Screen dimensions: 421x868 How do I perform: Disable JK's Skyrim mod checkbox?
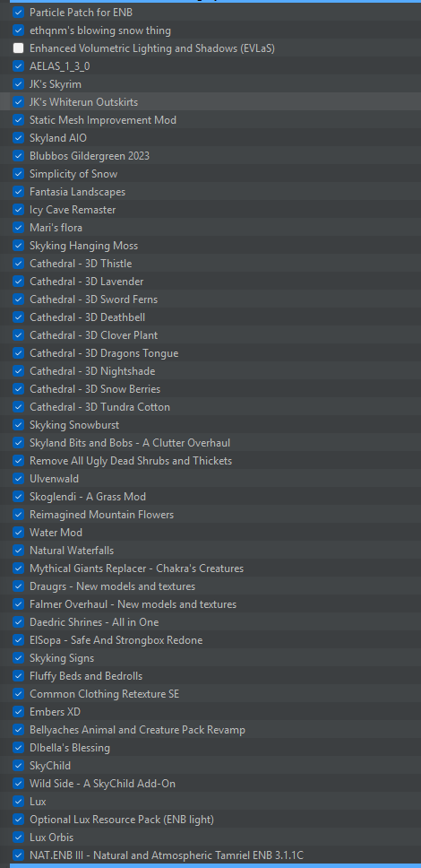(18, 84)
